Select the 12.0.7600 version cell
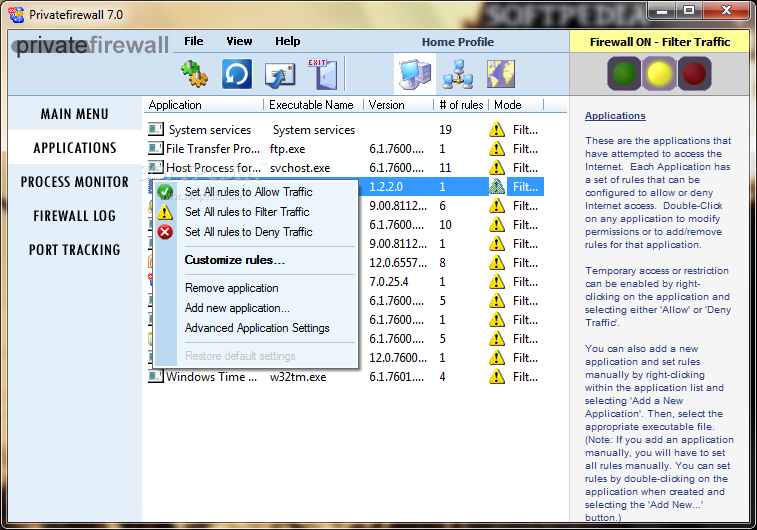This screenshot has height=530, width=757. [398, 358]
